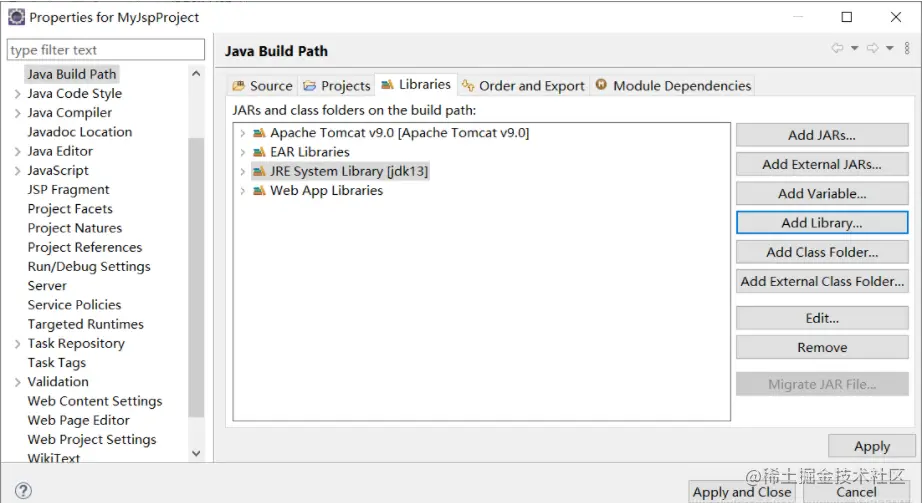This screenshot has width=922, height=503.
Task: Open the back history dropdown arrow
Action: (853, 49)
